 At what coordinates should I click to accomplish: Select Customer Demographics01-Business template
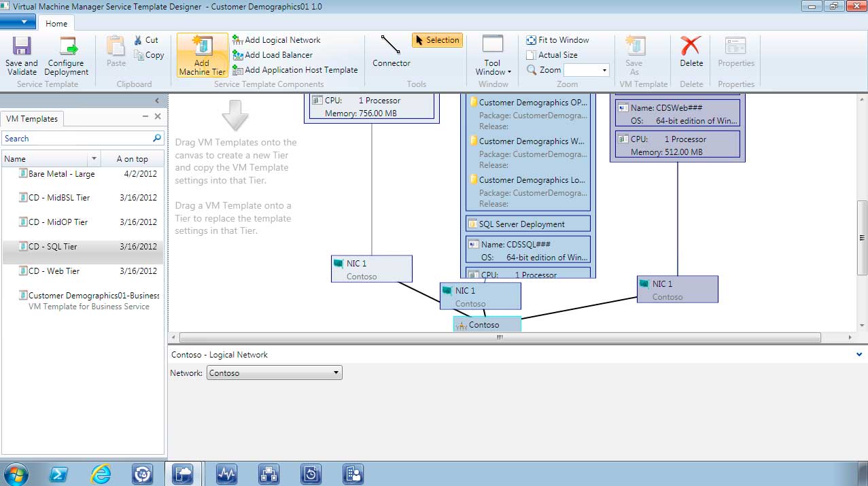[x=83, y=300]
